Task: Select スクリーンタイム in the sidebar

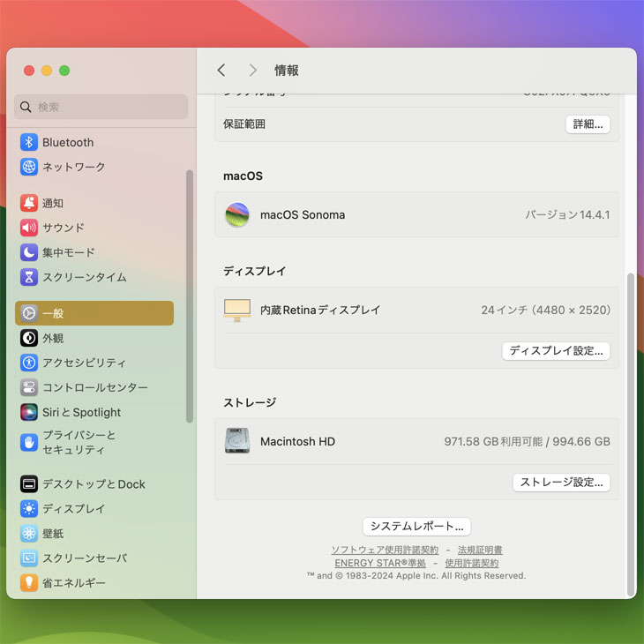Action: click(94, 277)
